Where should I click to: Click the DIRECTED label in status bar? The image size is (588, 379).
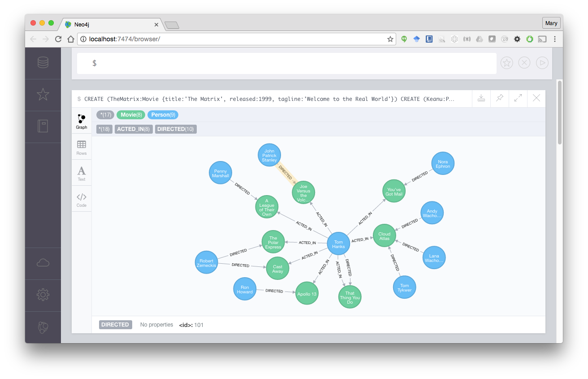(x=115, y=325)
